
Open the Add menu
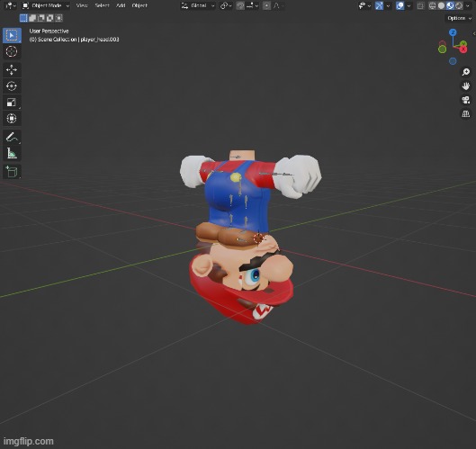pos(121,5)
